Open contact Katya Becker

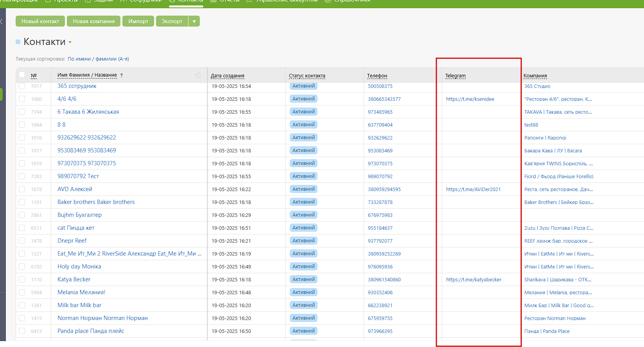[x=74, y=279]
